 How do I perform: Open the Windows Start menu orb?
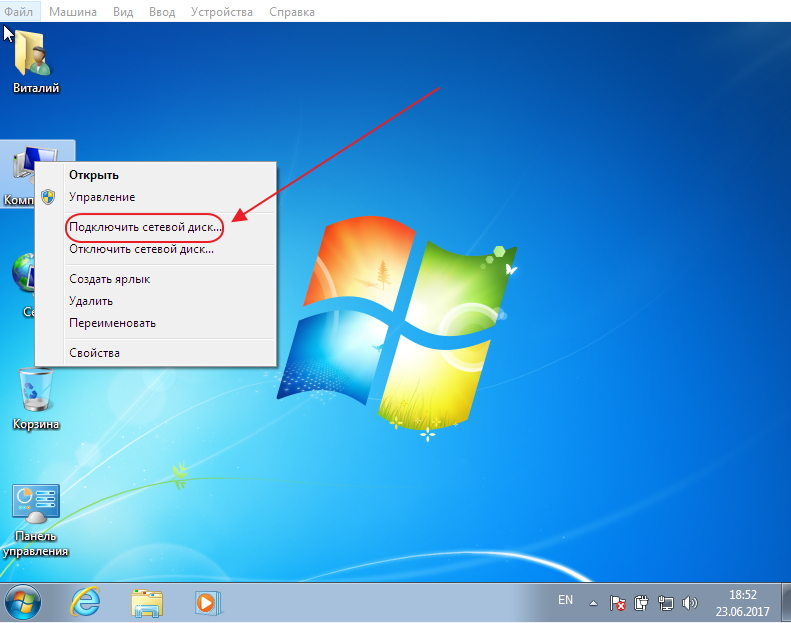pyautogui.click(x=22, y=602)
